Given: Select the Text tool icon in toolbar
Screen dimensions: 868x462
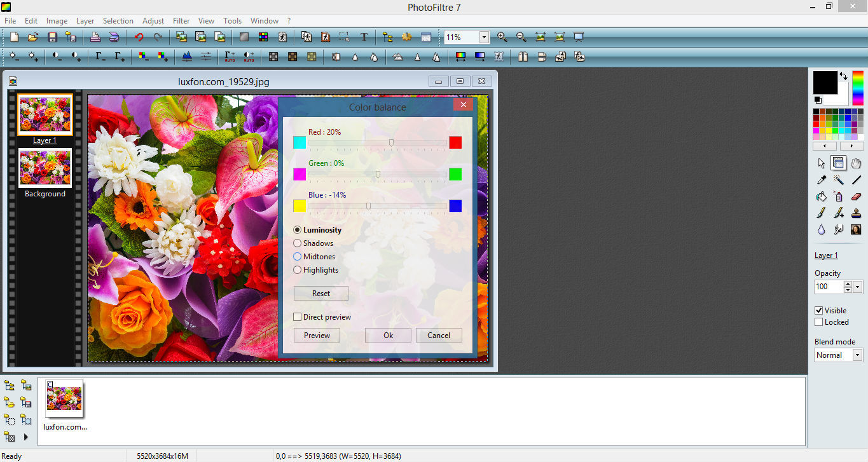Looking at the screenshot, I should pyautogui.click(x=364, y=37).
